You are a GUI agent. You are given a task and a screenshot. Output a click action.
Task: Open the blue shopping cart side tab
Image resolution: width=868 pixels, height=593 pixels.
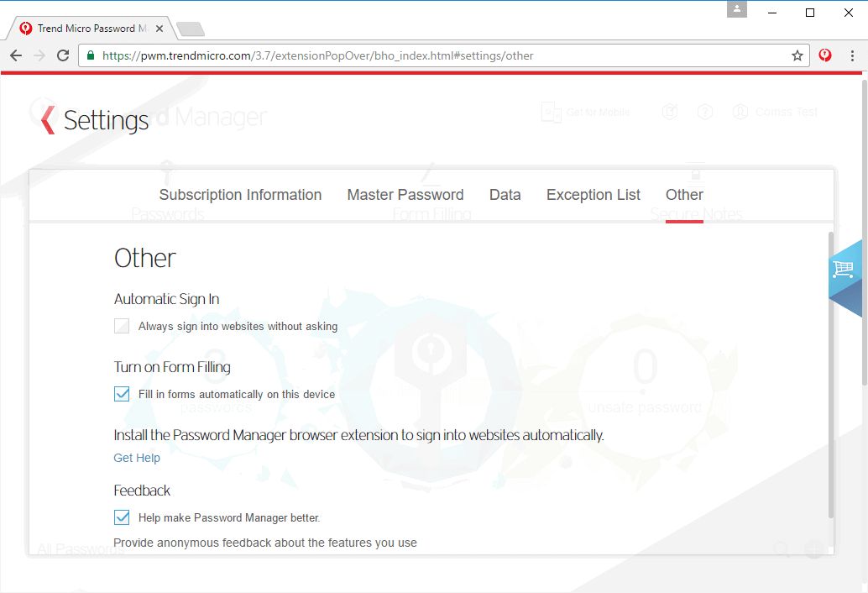[x=845, y=279]
